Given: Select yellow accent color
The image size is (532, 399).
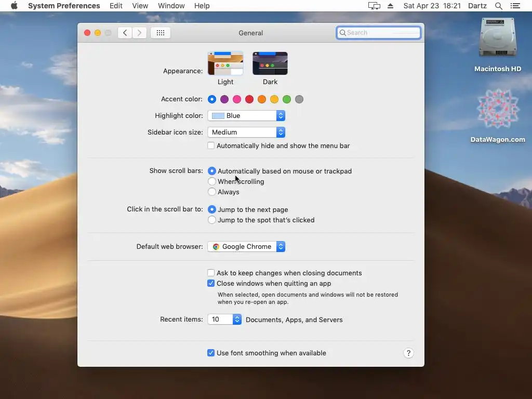Looking at the screenshot, I should pos(274,99).
